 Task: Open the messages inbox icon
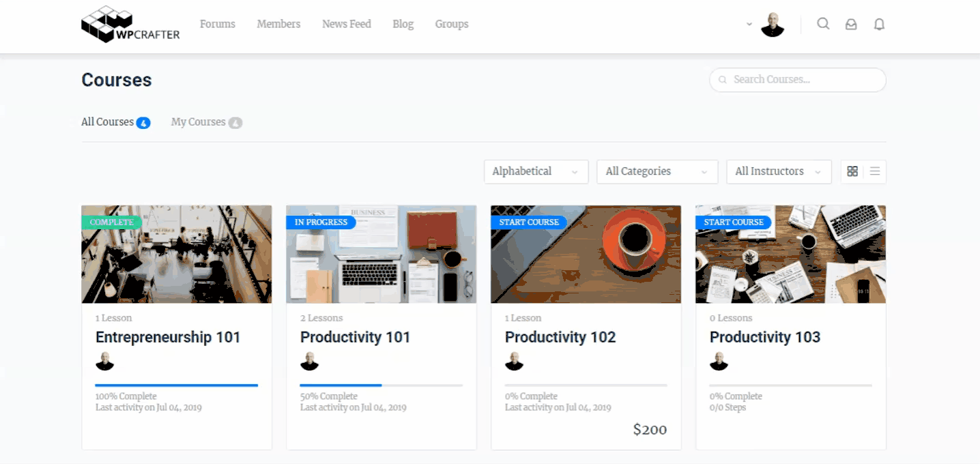(851, 25)
